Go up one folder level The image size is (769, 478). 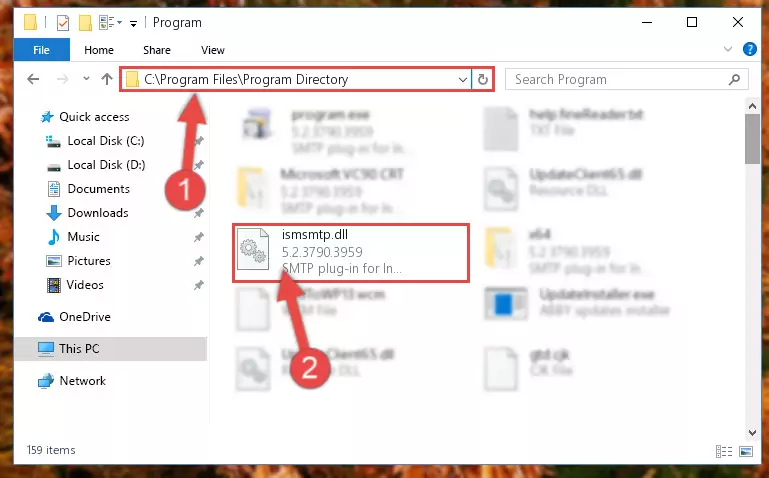click(106, 79)
